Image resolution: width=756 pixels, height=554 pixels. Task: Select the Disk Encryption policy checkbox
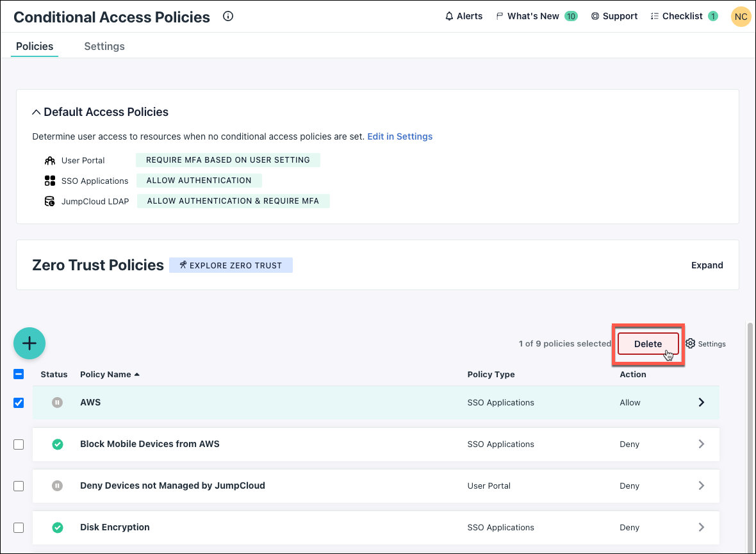point(19,527)
